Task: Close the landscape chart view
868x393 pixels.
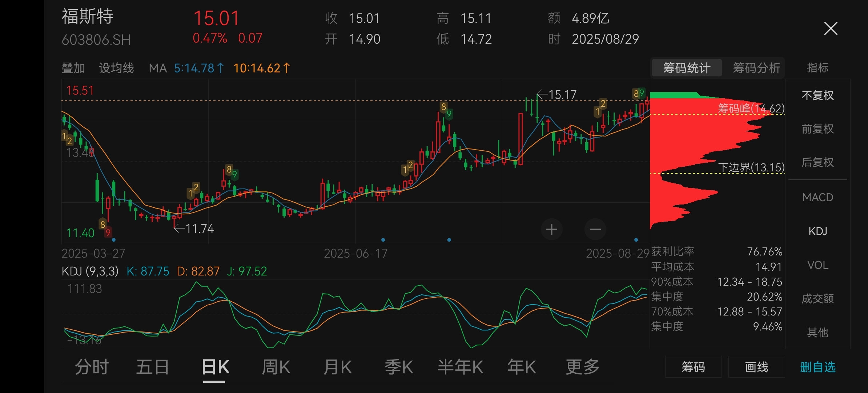Action: pyautogui.click(x=831, y=28)
